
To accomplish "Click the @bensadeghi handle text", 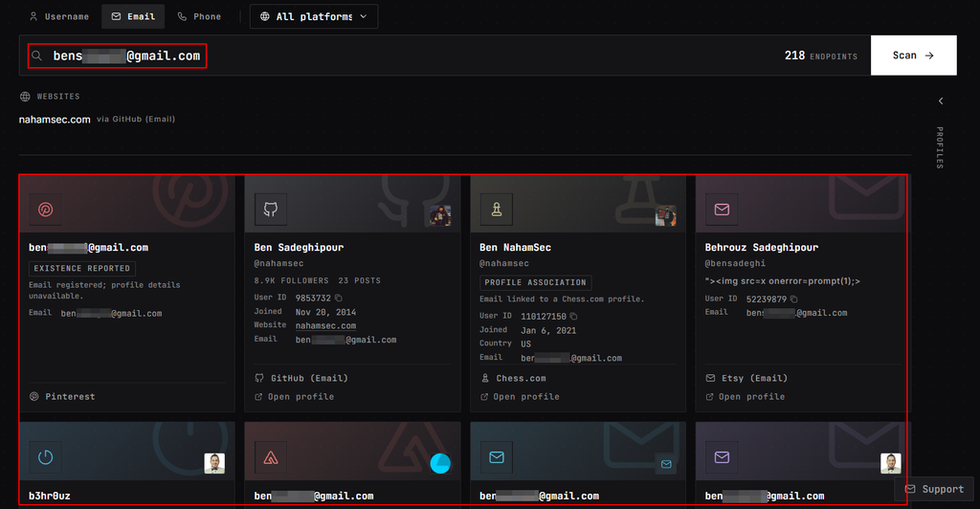I will [735, 263].
